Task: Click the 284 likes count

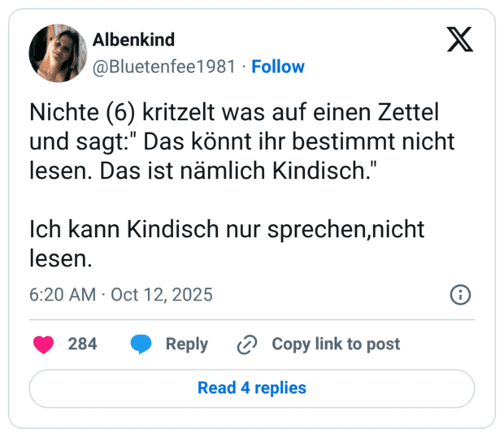Action: 82,344
